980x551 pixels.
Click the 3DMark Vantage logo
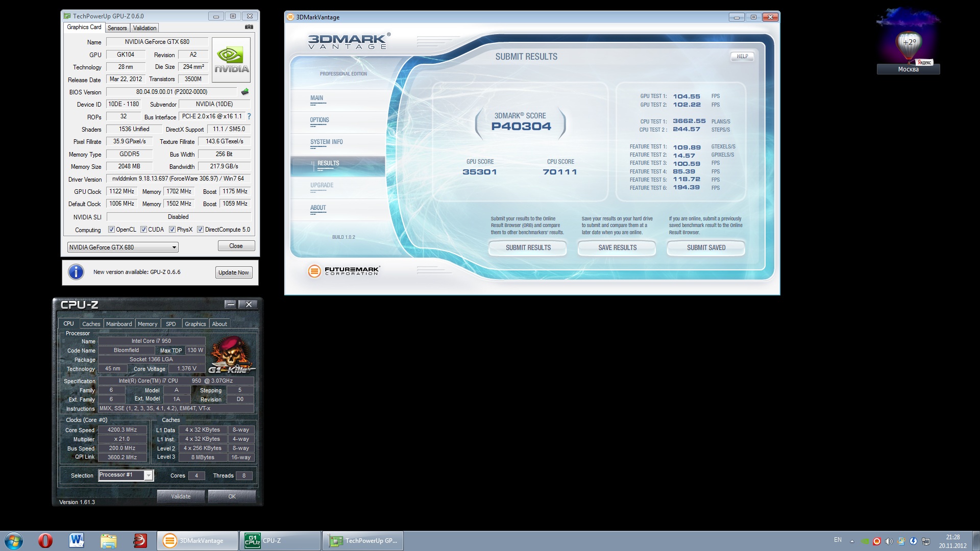pyautogui.click(x=349, y=41)
